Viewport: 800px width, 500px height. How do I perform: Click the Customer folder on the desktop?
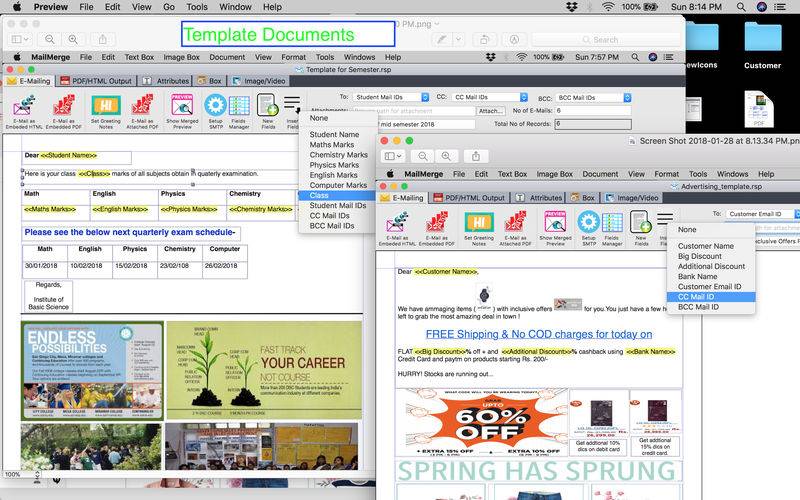pyautogui.click(x=762, y=45)
